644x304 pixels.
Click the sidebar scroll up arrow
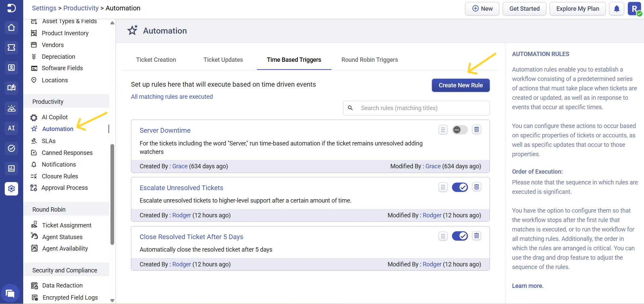pyautogui.click(x=112, y=23)
